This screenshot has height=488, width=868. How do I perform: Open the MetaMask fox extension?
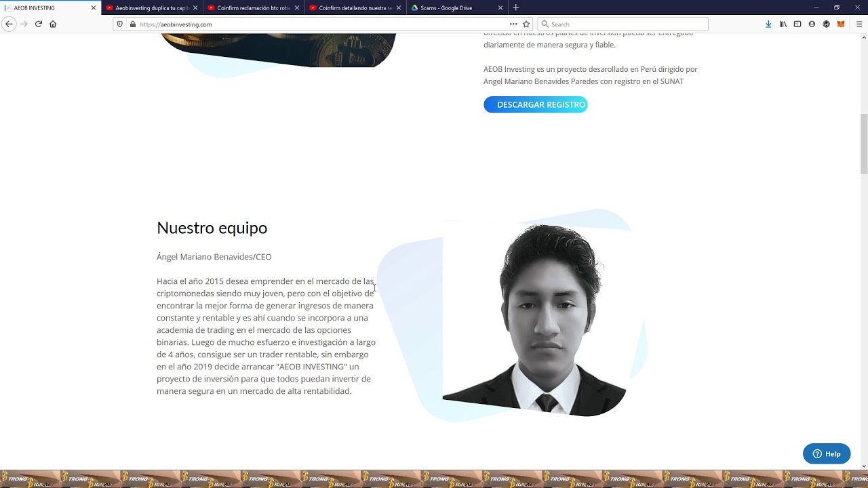(841, 24)
